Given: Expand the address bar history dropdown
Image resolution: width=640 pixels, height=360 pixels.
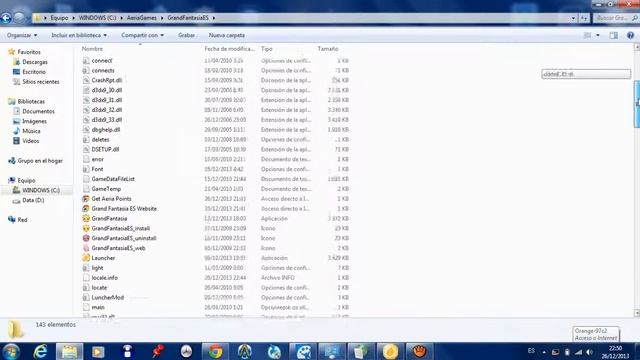Looking at the screenshot, I should click(573, 18).
